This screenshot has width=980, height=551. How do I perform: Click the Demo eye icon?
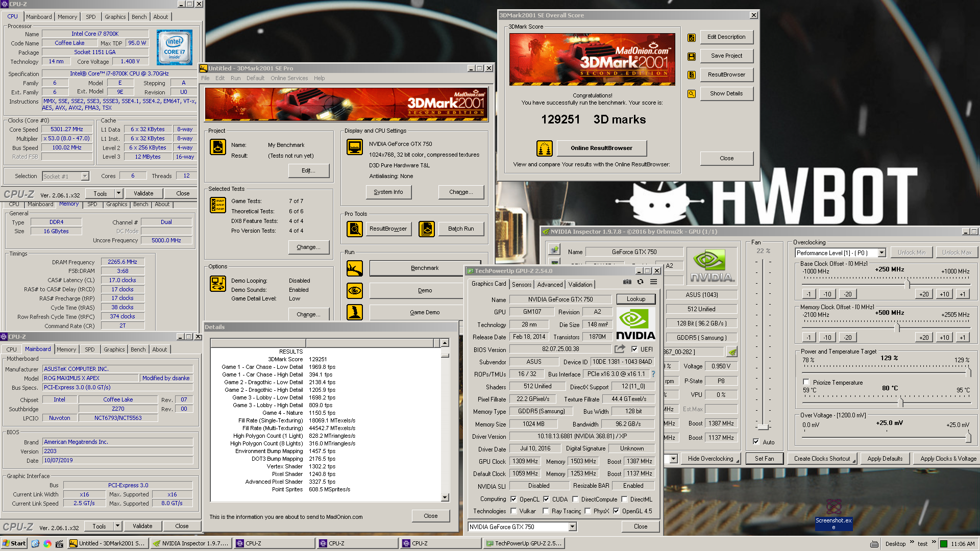pos(354,290)
